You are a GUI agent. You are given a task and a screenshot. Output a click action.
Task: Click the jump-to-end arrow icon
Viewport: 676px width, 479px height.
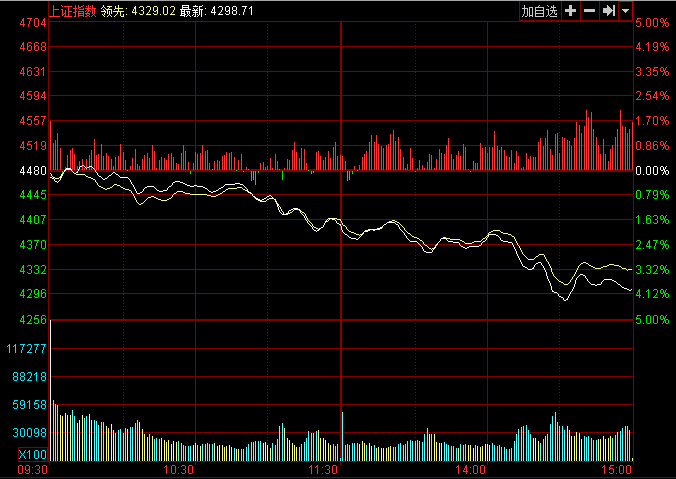click(x=607, y=10)
